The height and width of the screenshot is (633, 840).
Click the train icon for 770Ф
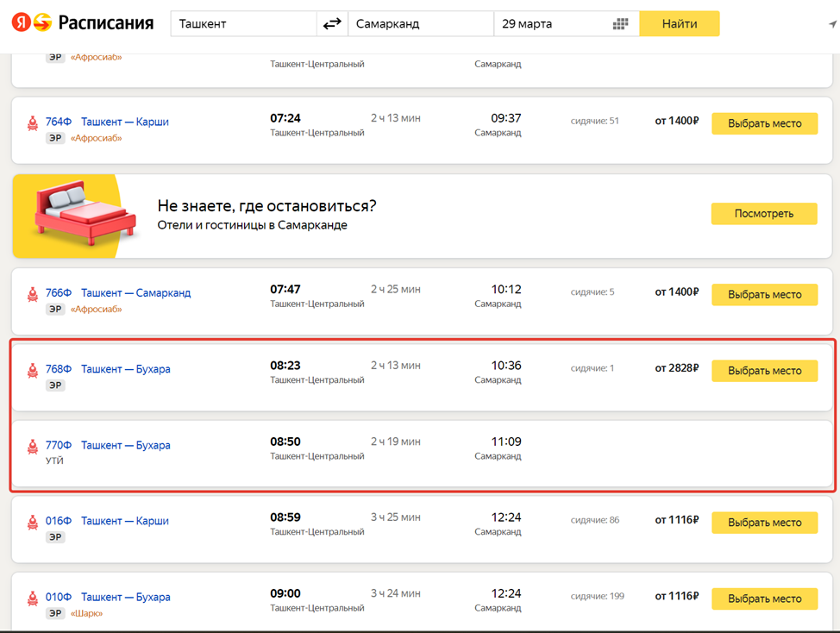pyautogui.click(x=33, y=446)
